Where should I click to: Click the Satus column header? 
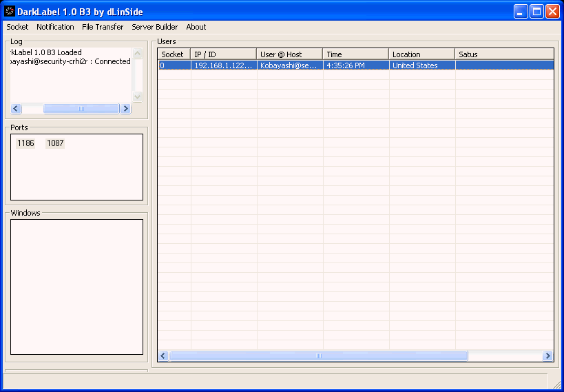[x=503, y=54]
